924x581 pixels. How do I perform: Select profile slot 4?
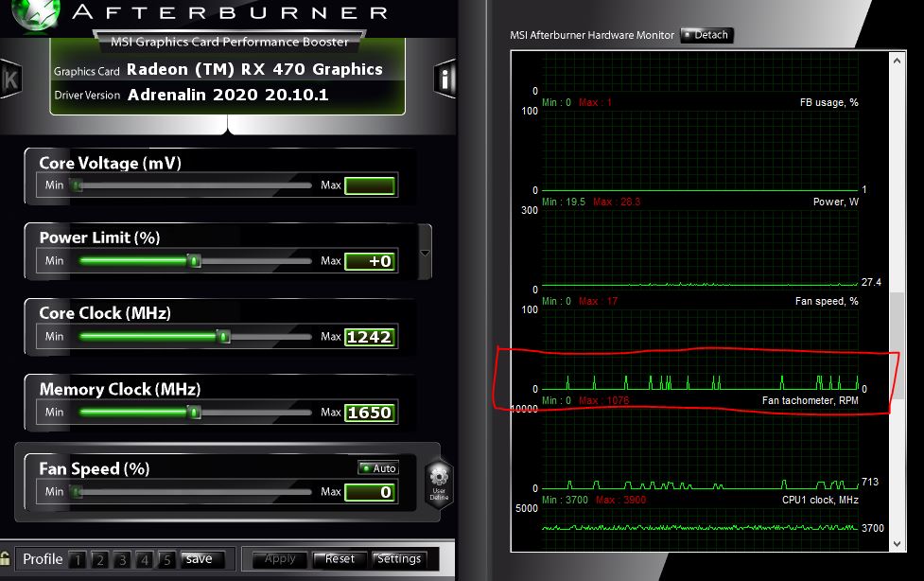(x=145, y=559)
